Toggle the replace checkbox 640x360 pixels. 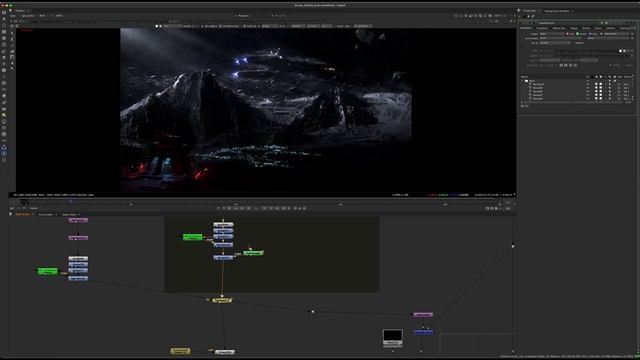tap(573, 43)
